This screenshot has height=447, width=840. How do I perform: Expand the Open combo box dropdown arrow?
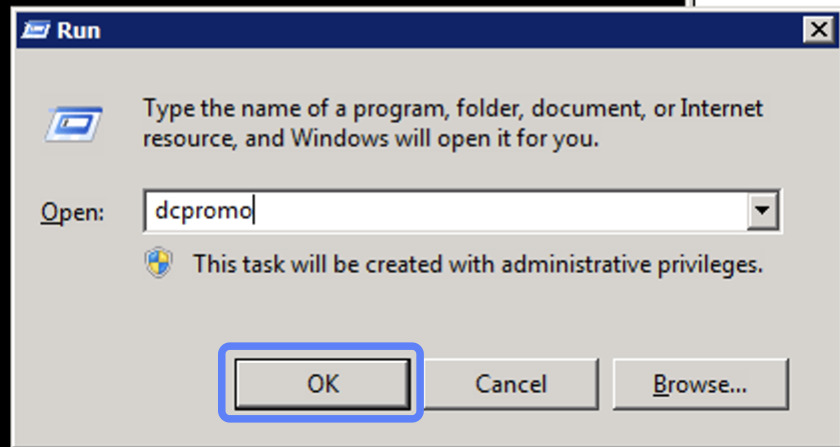(x=764, y=212)
